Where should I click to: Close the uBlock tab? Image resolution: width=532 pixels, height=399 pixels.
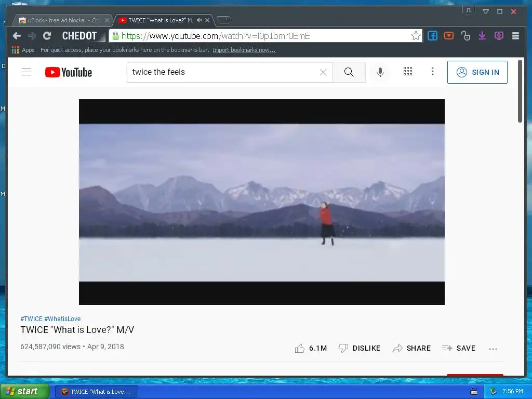[x=107, y=20]
